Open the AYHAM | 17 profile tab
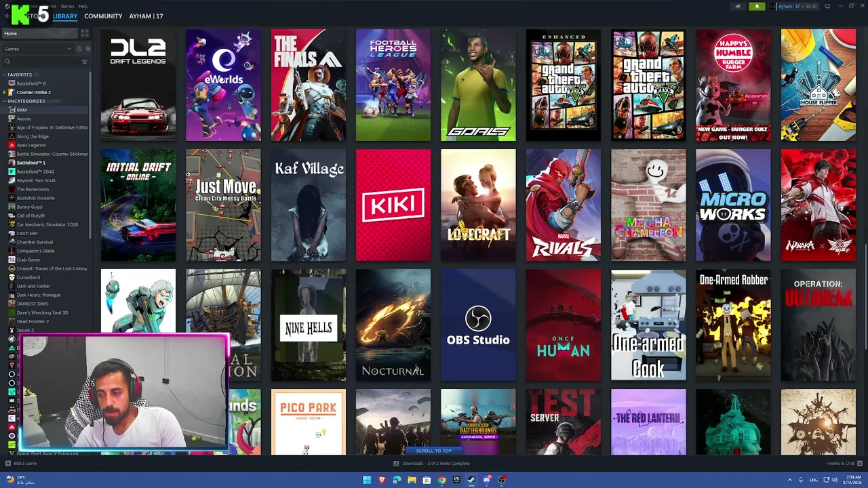 [146, 16]
